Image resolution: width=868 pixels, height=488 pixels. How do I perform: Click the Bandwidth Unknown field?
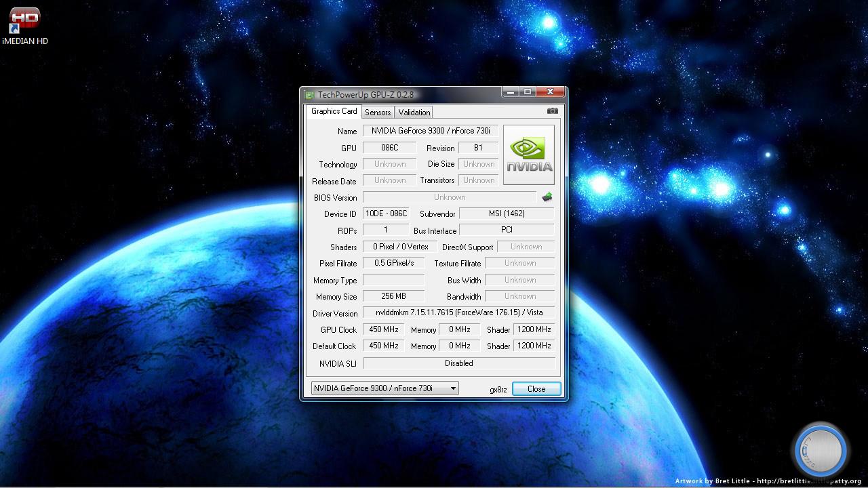coord(519,296)
